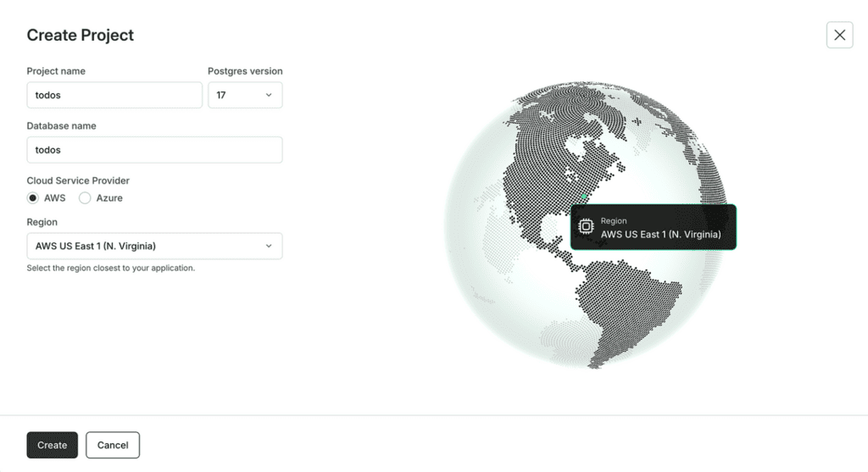Screen dimensions: 868x472
Task: Focus the Project name input field
Action: (x=114, y=95)
